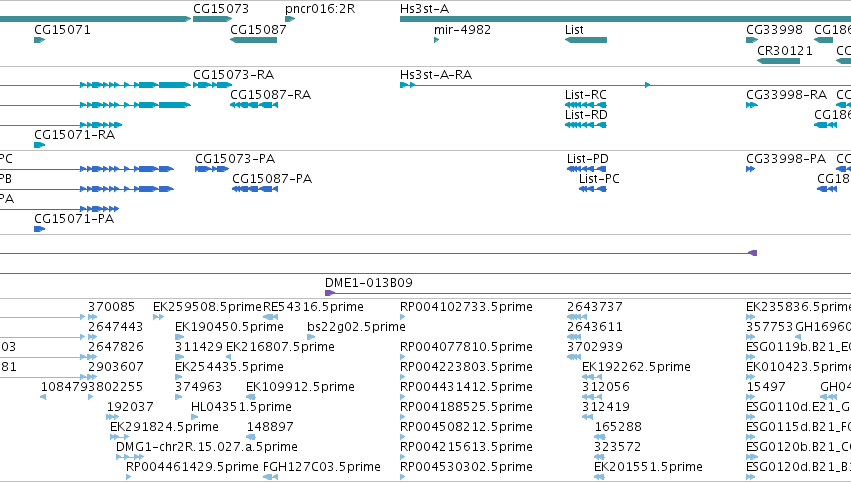
Task: Select the CG15073 gene label
Action: pos(221,9)
